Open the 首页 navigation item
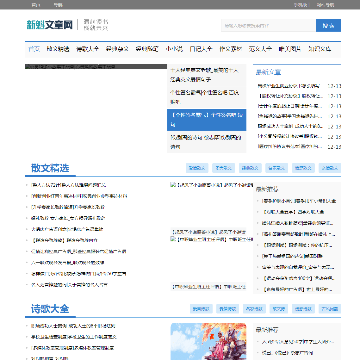 tap(34, 49)
